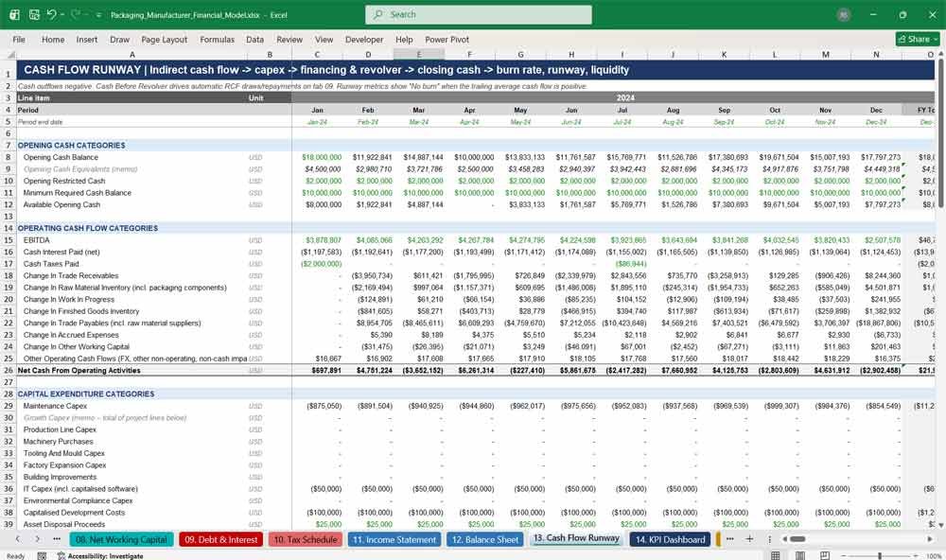
Task: Add a new sheet with plus icon
Action: pos(749,539)
